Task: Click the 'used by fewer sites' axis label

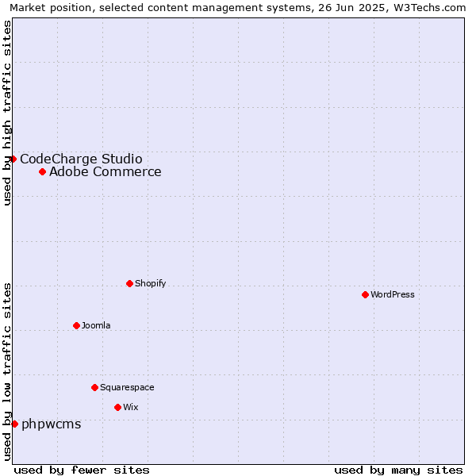Action: click(82, 470)
